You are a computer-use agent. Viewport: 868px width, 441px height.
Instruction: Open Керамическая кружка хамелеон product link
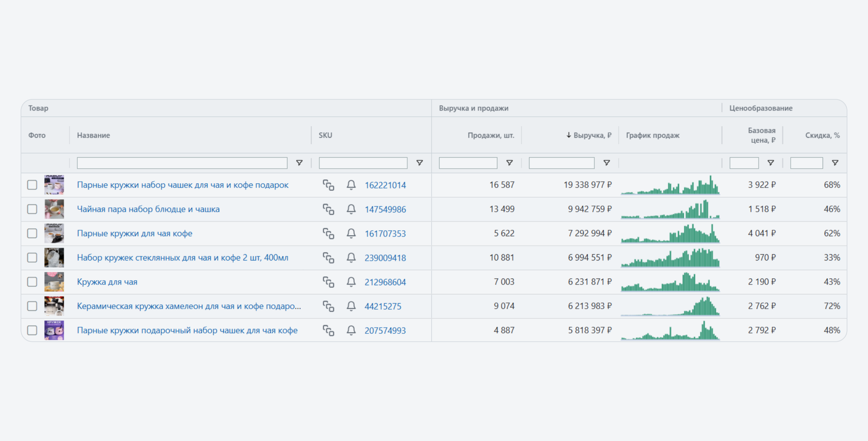click(x=189, y=306)
